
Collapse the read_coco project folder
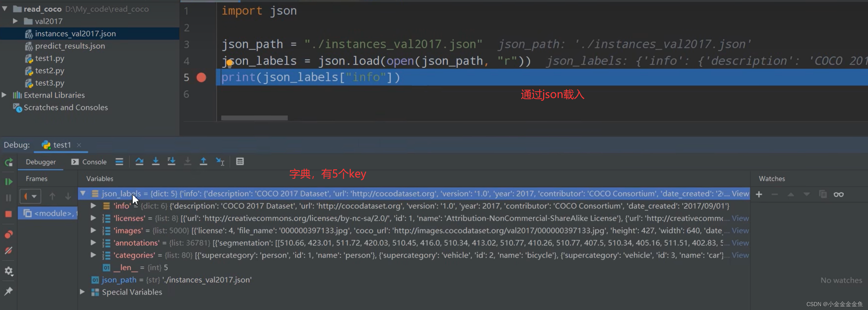(5, 9)
